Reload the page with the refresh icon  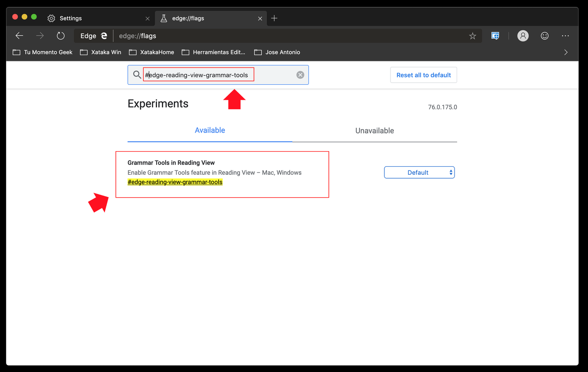[x=61, y=36]
